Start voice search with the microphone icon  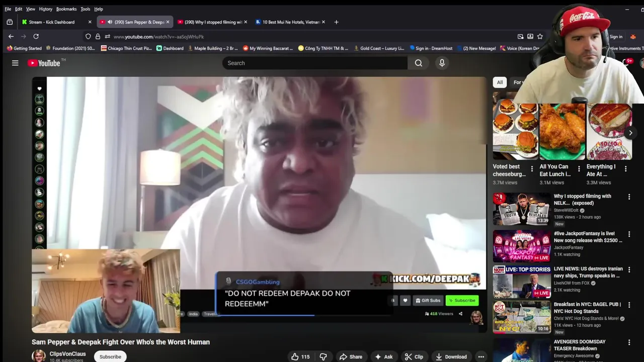point(442,63)
